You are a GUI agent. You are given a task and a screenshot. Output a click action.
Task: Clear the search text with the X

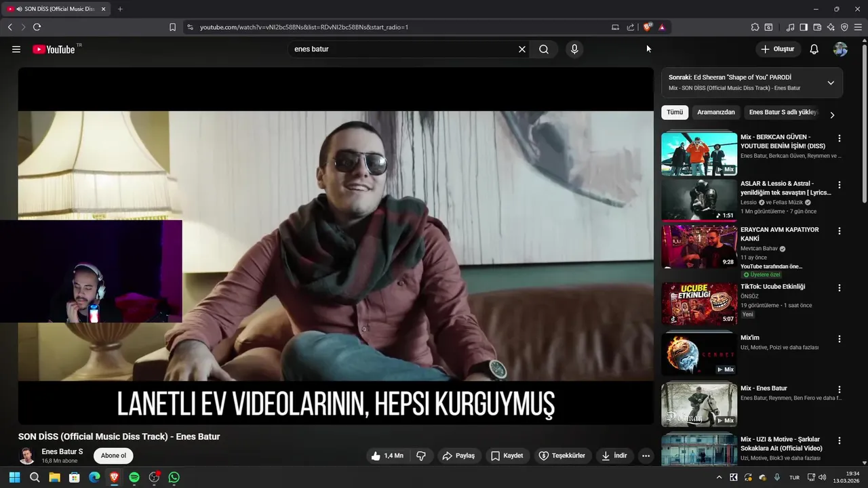point(522,49)
